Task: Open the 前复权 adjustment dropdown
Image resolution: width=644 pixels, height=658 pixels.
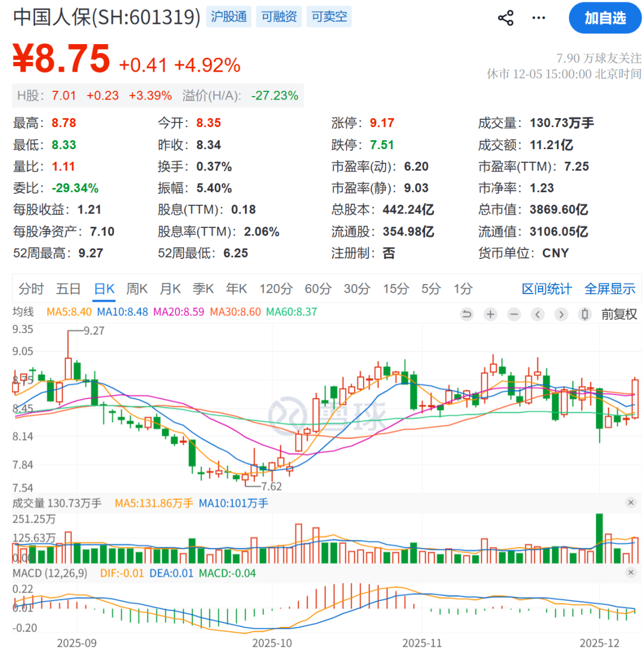Action: [618, 314]
